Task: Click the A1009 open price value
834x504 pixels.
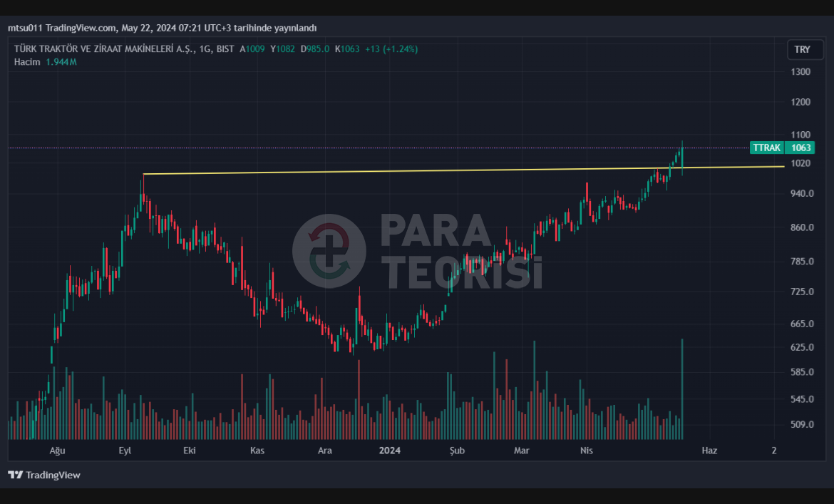Action: click(x=252, y=49)
